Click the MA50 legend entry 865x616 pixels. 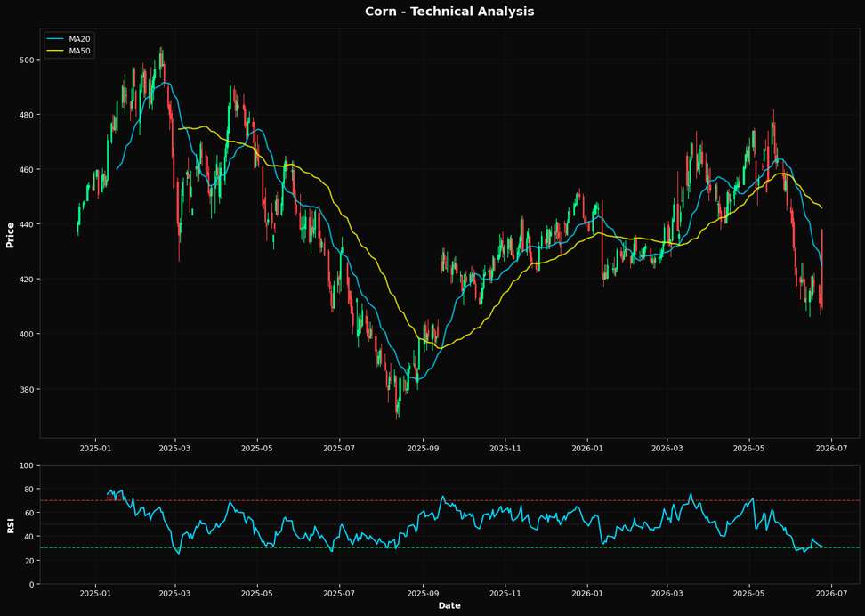[x=69, y=52]
